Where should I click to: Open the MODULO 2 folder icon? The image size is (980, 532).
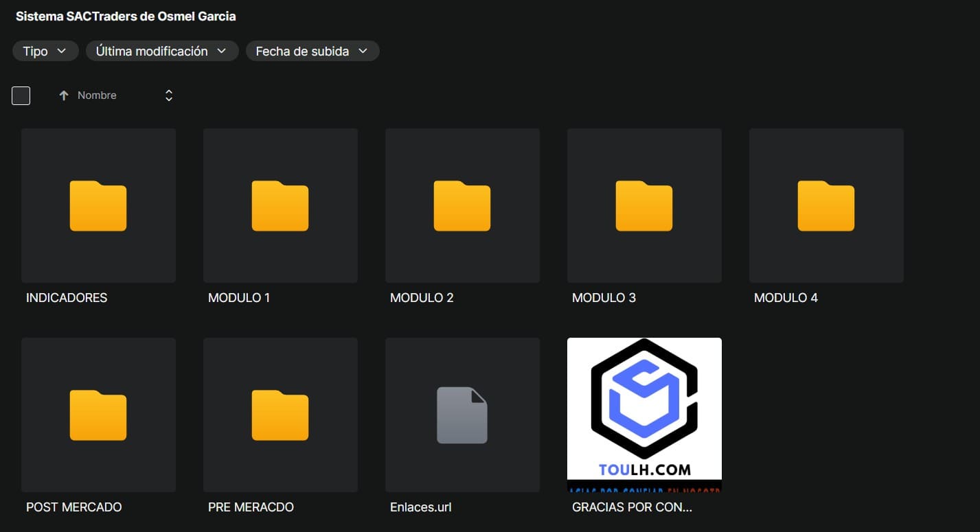462,206
